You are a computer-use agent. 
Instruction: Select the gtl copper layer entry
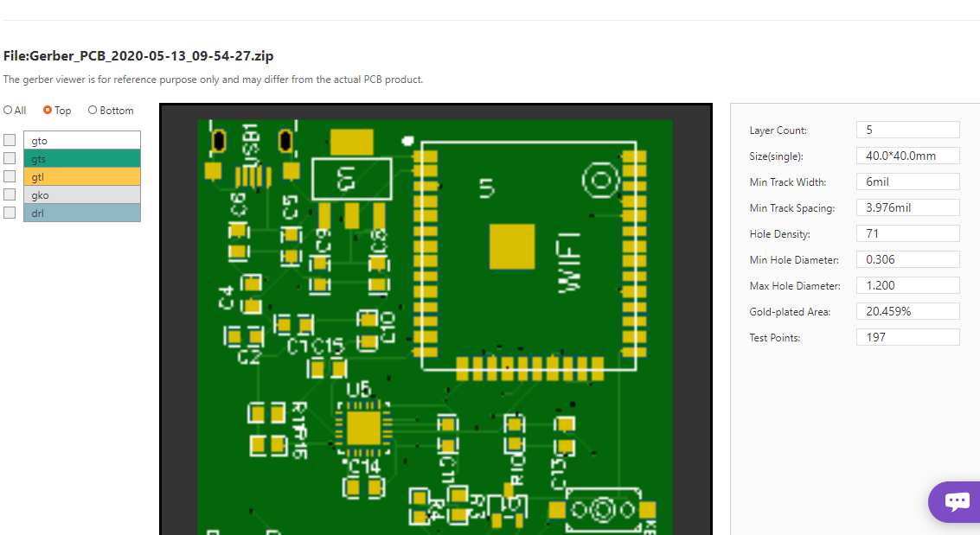(82, 176)
